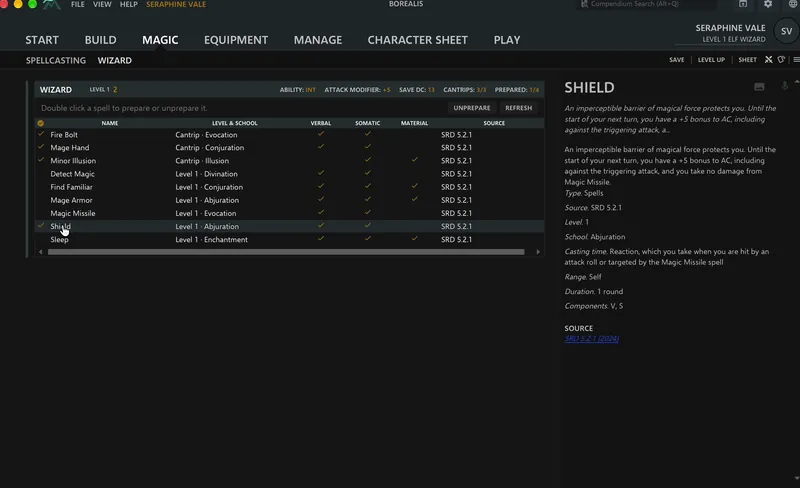Go to the START tab
800x488 pixels.
click(x=42, y=40)
